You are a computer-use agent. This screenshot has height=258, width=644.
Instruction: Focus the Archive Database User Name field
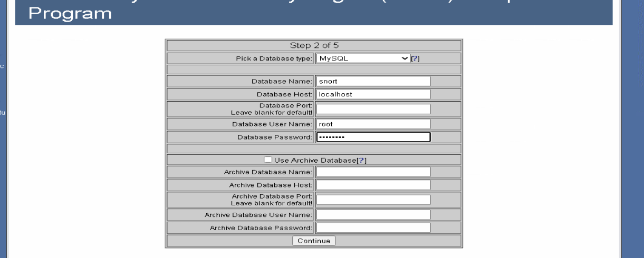(373, 215)
